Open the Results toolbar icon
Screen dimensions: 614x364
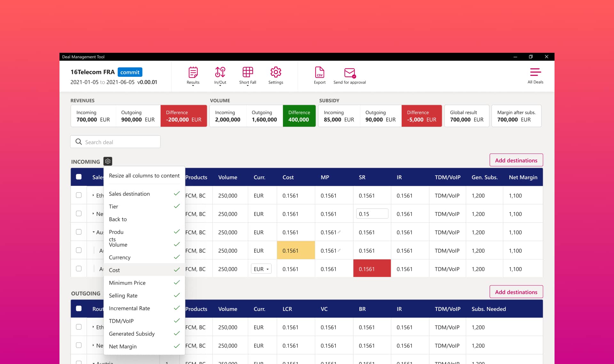pyautogui.click(x=193, y=73)
